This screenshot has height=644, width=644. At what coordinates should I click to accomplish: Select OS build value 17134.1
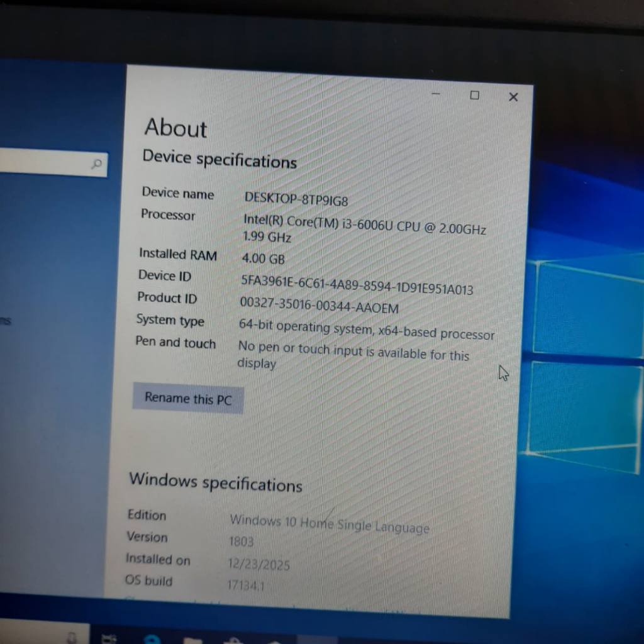246,585
